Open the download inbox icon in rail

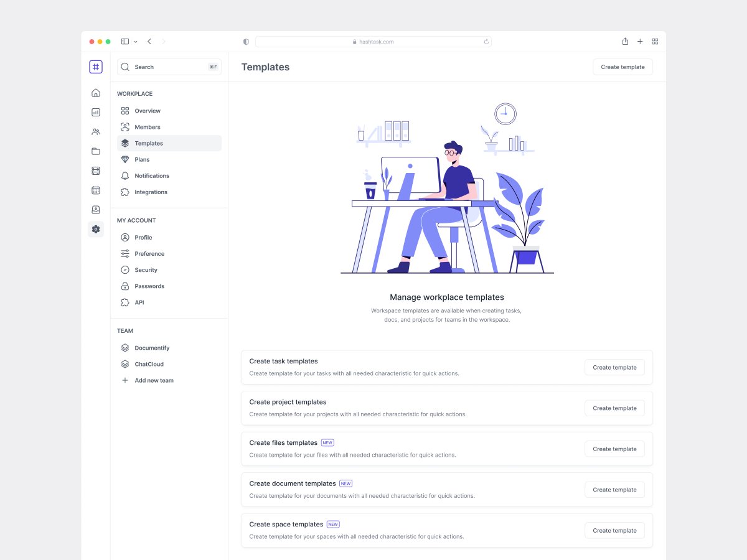[x=96, y=210]
